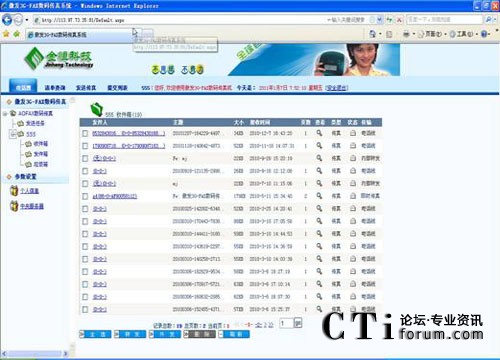Image resolution: width=500 pixels, height=360 pixels.
Task: Click the status icon in the 2010-12-7 row
Action: click(x=353, y=133)
